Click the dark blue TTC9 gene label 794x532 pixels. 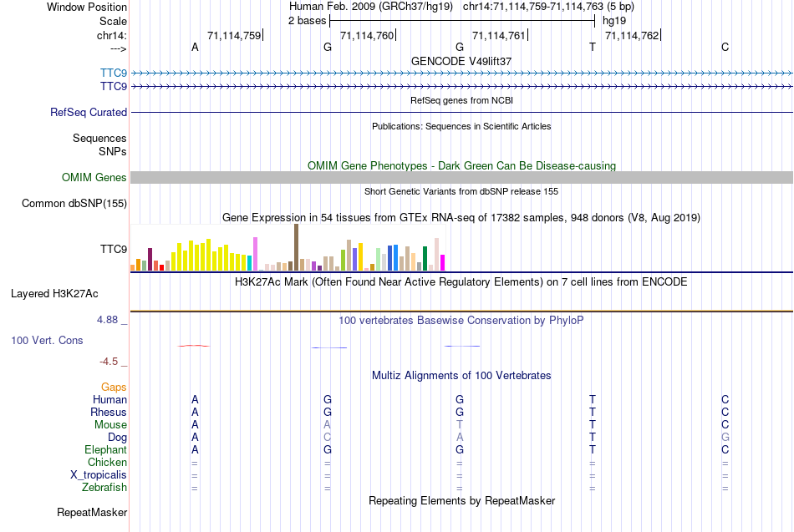point(114,86)
